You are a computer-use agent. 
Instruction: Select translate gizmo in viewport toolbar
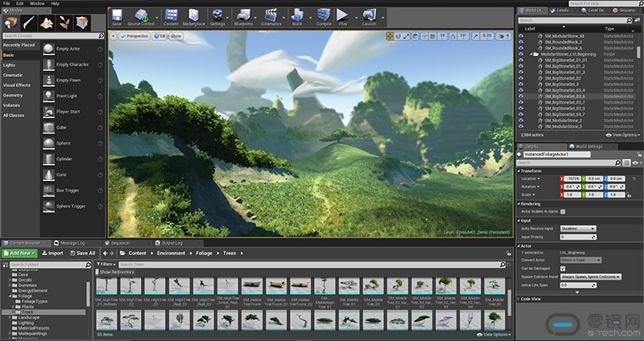pyautogui.click(x=390, y=36)
